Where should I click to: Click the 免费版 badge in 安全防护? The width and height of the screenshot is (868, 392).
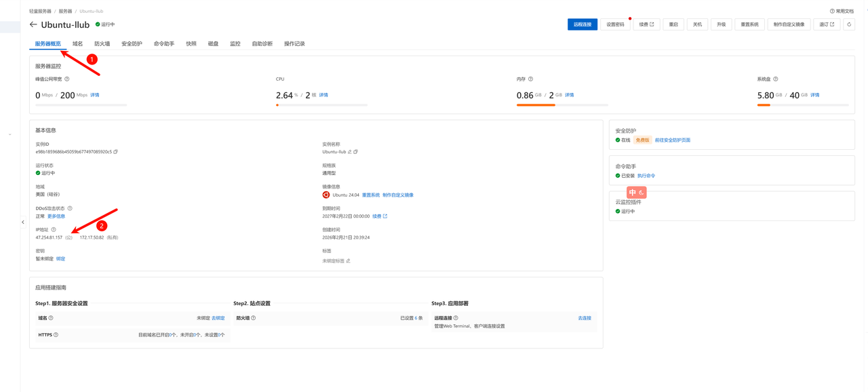pyautogui.click(x=642, y=140)
